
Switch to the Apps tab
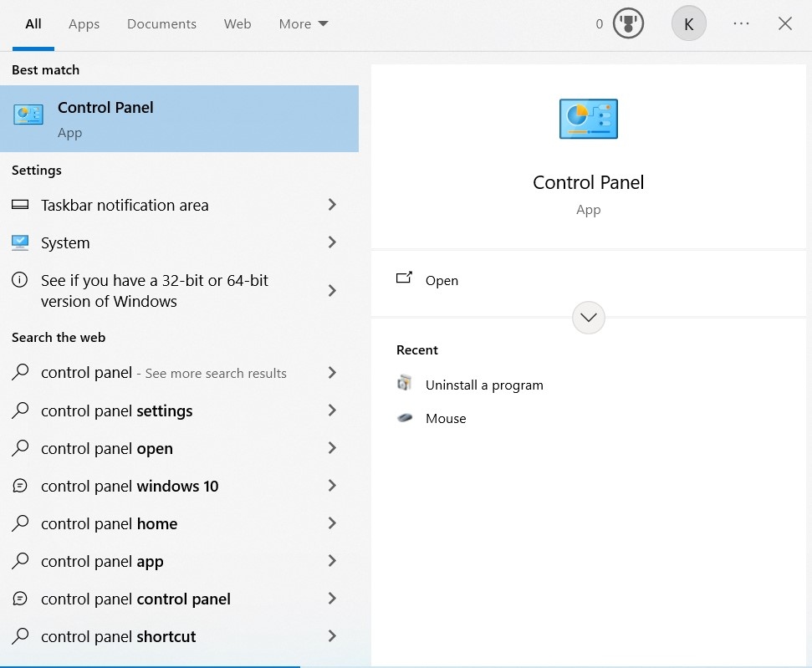pyautogui.click(x=84, y=24)
